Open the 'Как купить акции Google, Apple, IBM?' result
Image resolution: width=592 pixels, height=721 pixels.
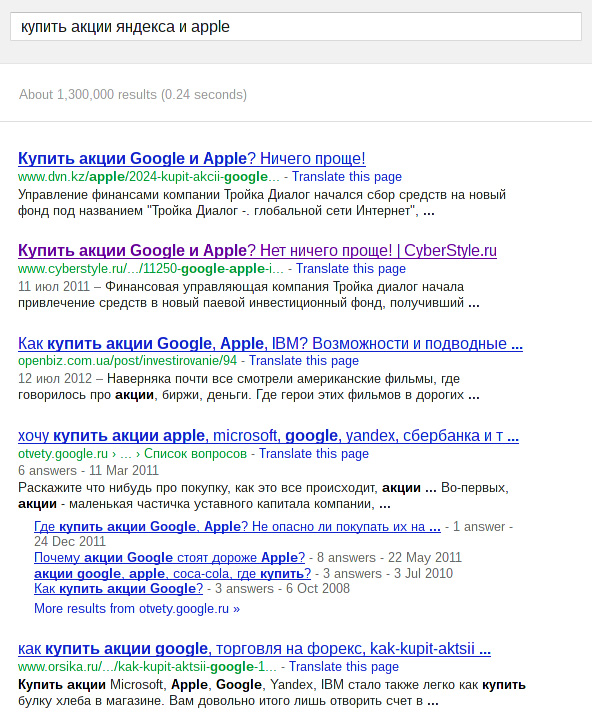(270, 343)
